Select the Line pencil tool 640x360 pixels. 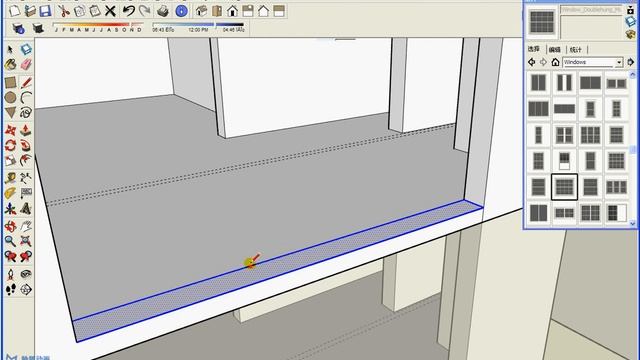[x=26, y=82]
